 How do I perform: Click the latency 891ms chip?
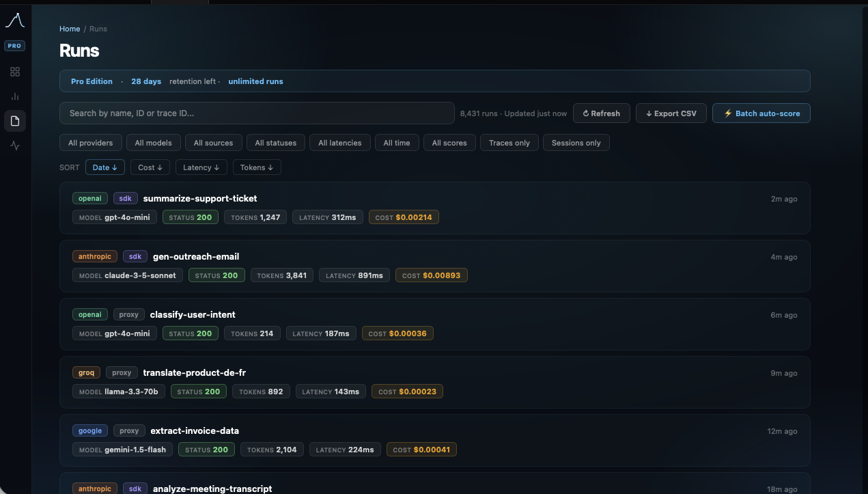(x=355, y=275)
